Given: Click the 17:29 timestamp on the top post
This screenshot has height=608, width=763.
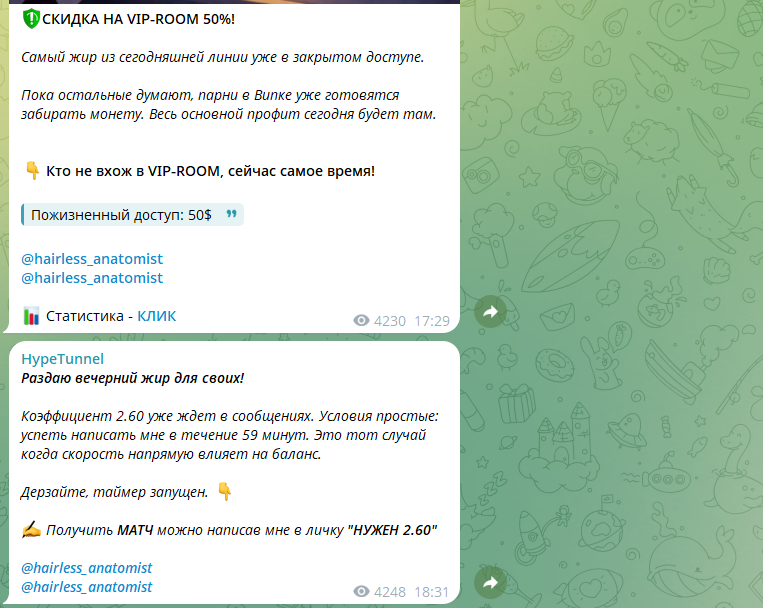Looking at the screenshot, I should 432,321.
